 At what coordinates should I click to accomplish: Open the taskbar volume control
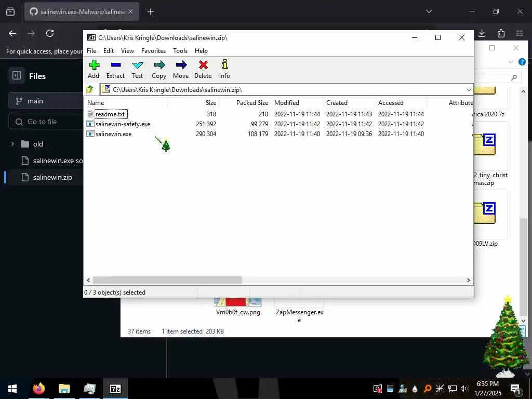pos(464,389)
